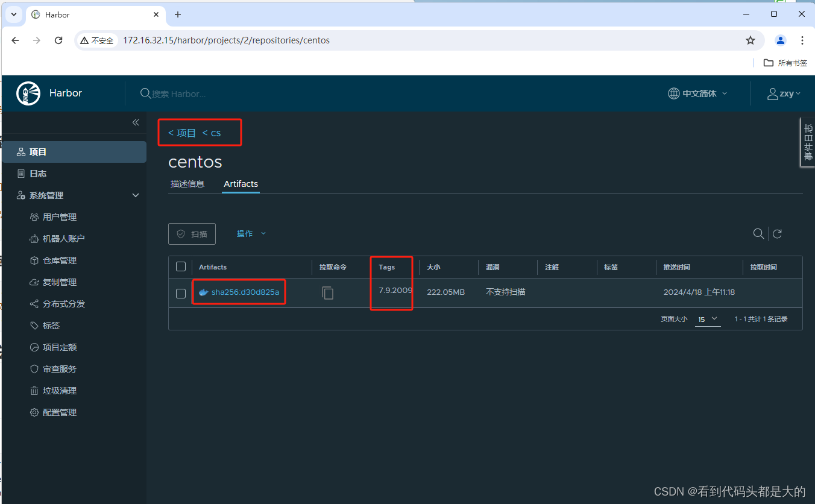Click the 不支持扫描 vulnerability cell
Image resolution: width=815 pixels, height=504 pixels.
[x=506, y=292]
